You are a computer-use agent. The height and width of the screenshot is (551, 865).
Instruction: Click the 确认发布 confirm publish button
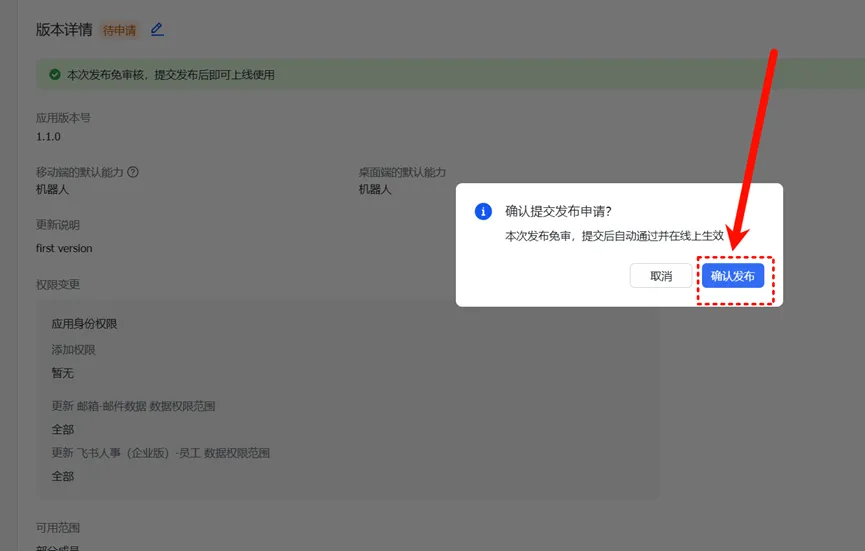(733, 275)
